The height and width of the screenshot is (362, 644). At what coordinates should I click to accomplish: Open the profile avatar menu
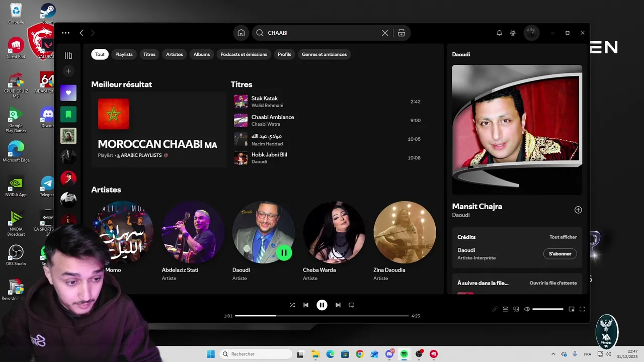click(x=531, y=33)
